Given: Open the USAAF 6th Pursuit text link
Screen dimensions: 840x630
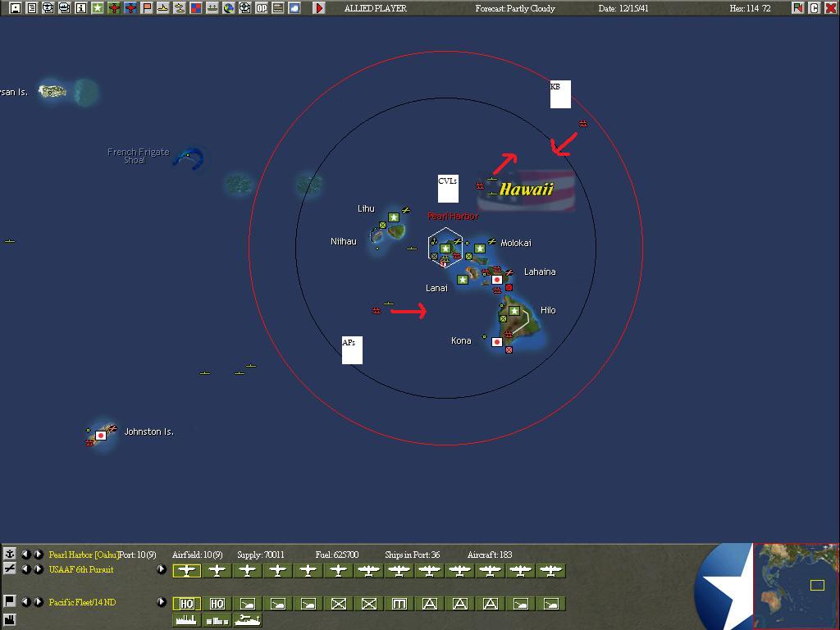Looking at the screenshot, I should coord(81,569).
